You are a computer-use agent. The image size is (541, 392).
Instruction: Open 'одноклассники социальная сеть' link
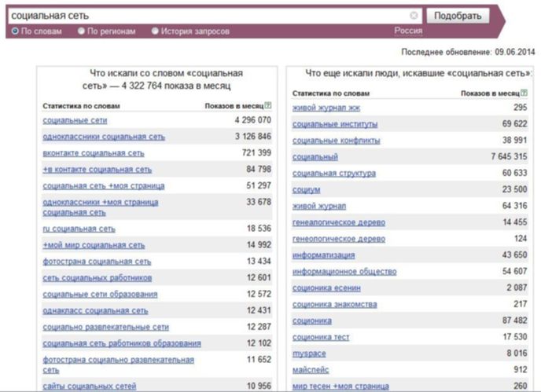pos(104,137)
